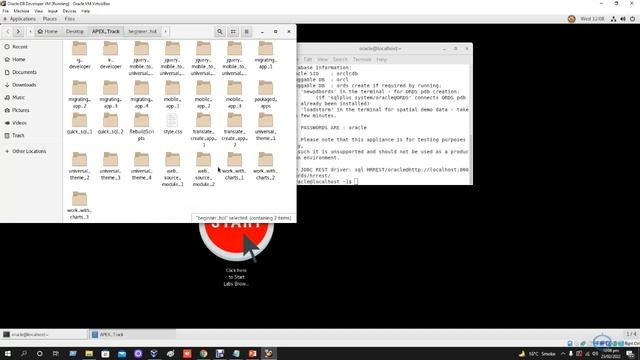640x360 pixels.
Task: Select the mobile_app_3 folder
Action: click(x=234, y=94)
